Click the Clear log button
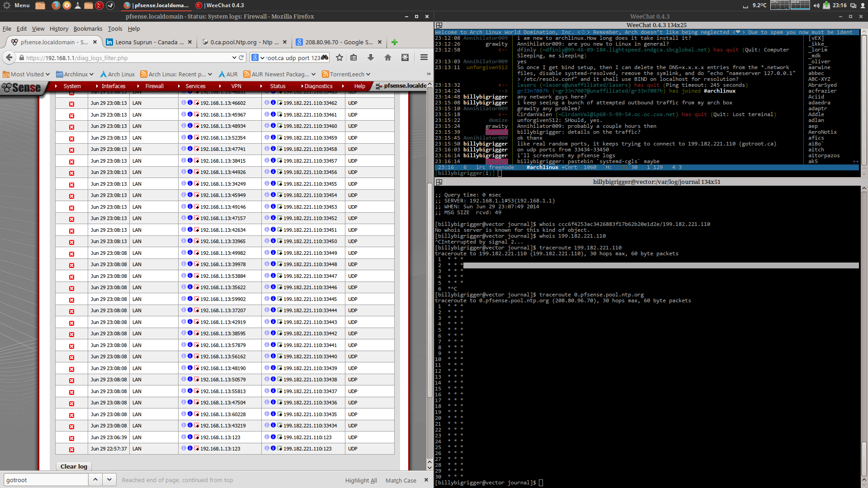 coord(74,466)
